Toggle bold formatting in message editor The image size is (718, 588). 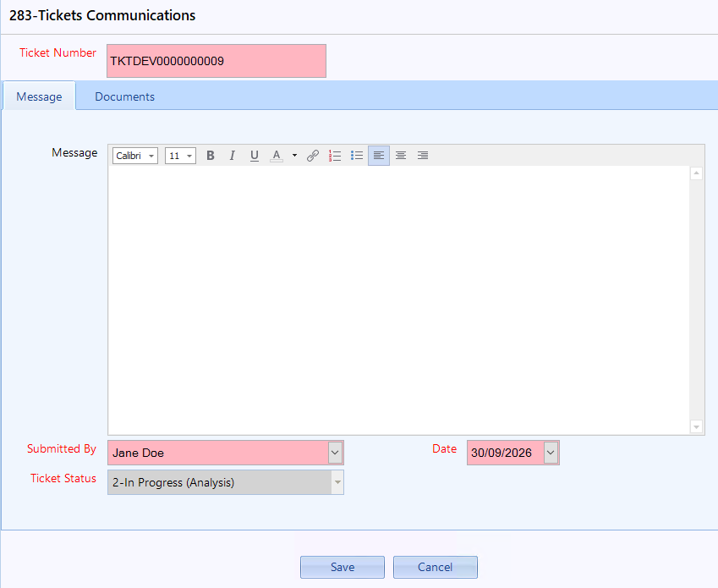click(211, 156)
